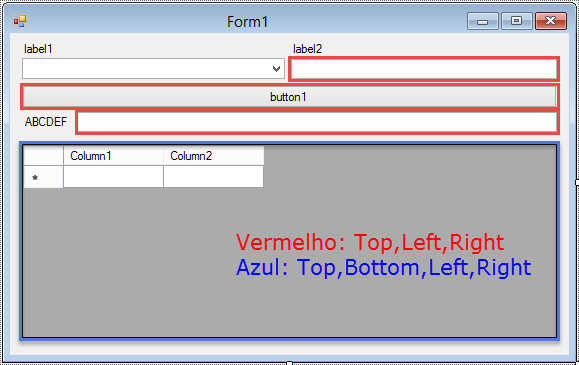Click the button1 button

pyautogui.click(x=290, y=97)
